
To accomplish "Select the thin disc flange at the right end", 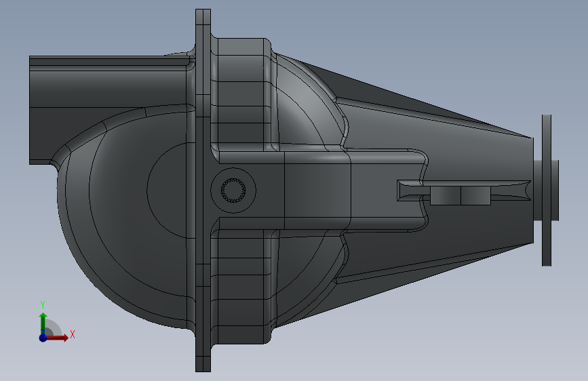I will click(547, 190).
